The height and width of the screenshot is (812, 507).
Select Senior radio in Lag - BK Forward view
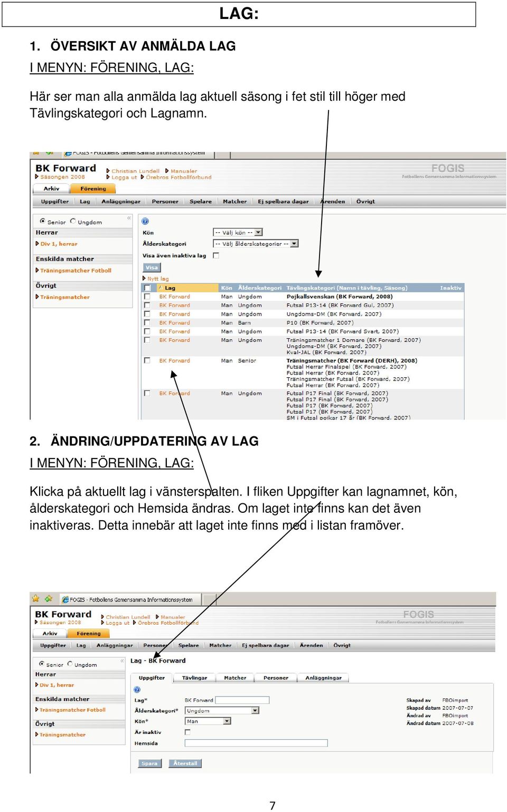click(42, 664)
